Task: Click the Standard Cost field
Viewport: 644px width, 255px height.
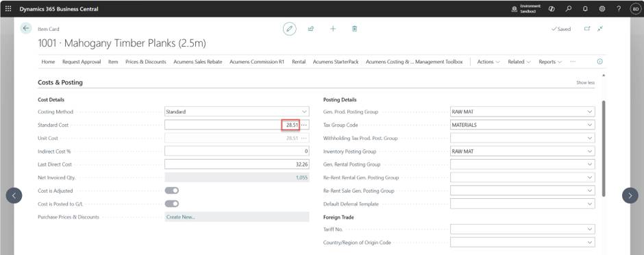Action: (232, 125)
